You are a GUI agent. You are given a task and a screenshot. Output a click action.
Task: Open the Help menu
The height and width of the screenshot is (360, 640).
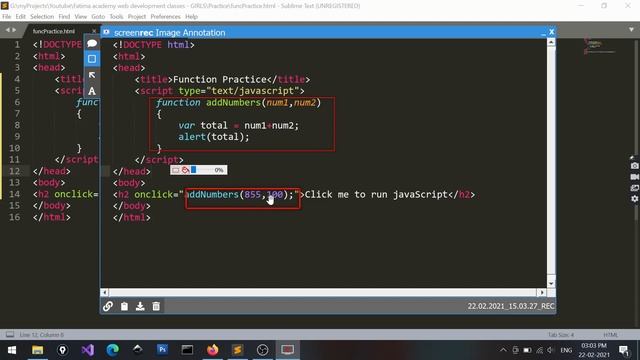pos(191,17)
